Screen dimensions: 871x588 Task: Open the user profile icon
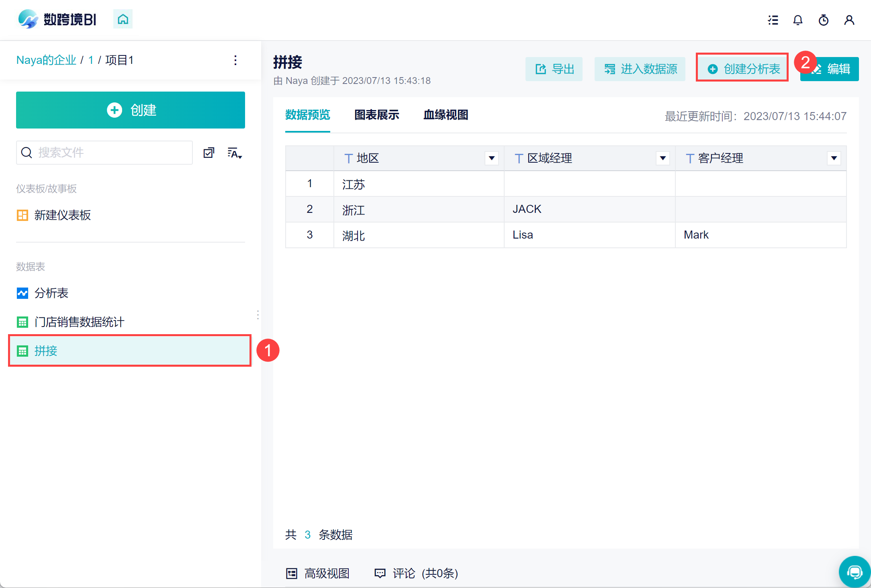click(x=849, y=20)
